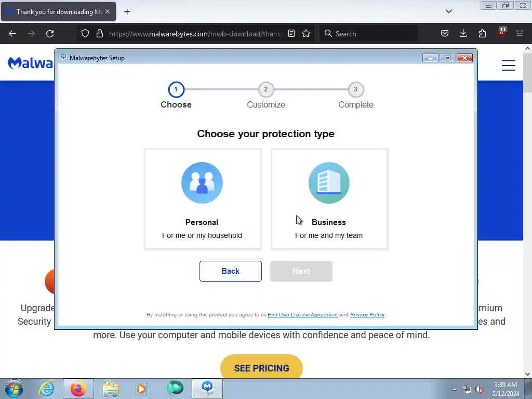This screenshot has width=532, height=399.
Task: Launch Internet Explorer from taskbar
Action: (x=46, y=389)
